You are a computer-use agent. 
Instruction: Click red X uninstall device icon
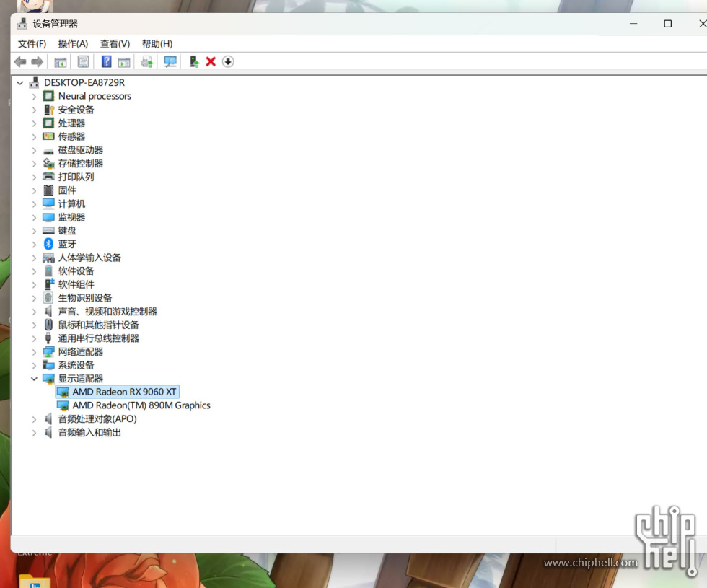pos(211,62)
